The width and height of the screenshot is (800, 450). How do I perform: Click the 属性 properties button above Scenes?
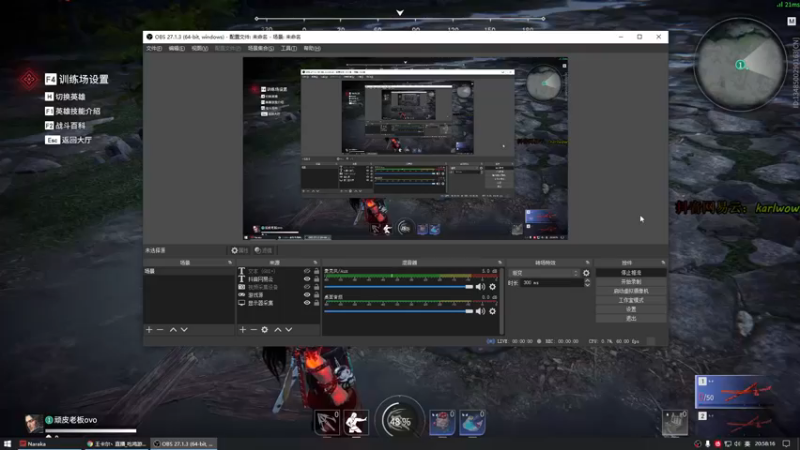239,251
